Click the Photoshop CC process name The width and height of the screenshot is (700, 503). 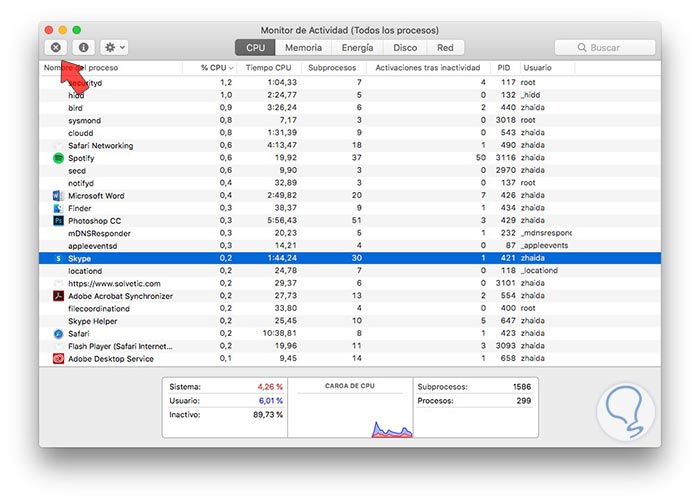tap(94, 220)
